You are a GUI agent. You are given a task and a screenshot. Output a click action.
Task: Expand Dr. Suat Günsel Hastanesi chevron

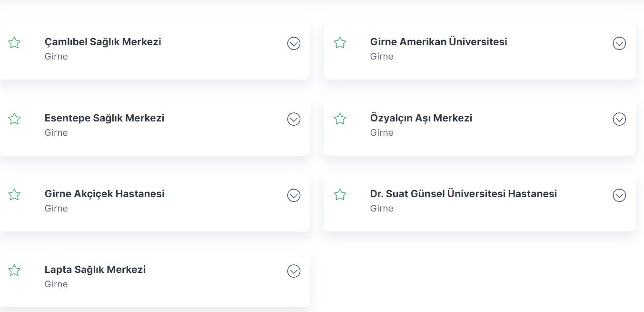tap(619, 195)
